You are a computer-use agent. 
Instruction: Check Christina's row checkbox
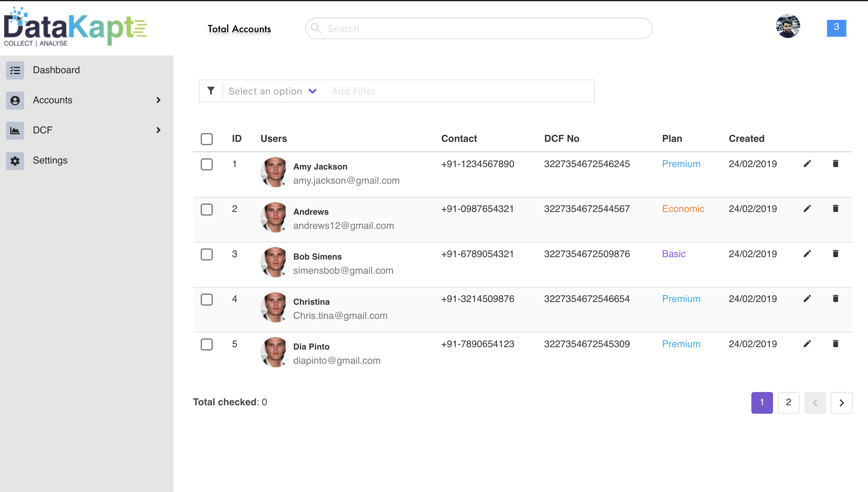point(207,299)
